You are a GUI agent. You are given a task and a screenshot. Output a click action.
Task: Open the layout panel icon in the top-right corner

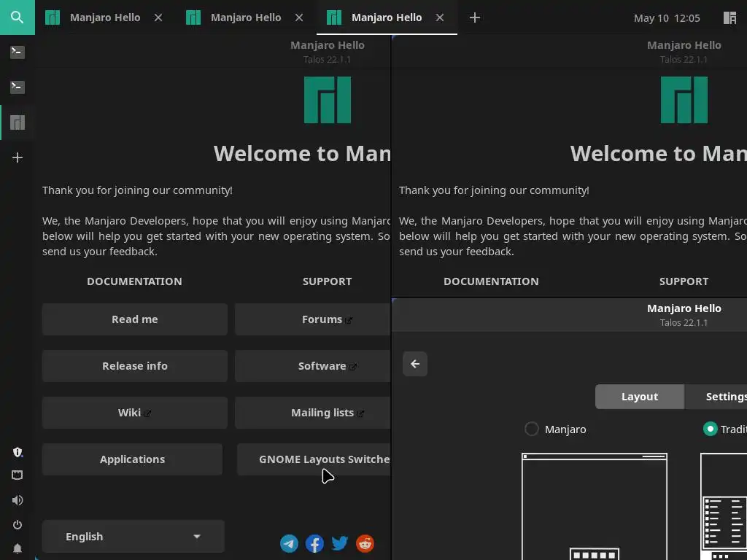point(729,17)
